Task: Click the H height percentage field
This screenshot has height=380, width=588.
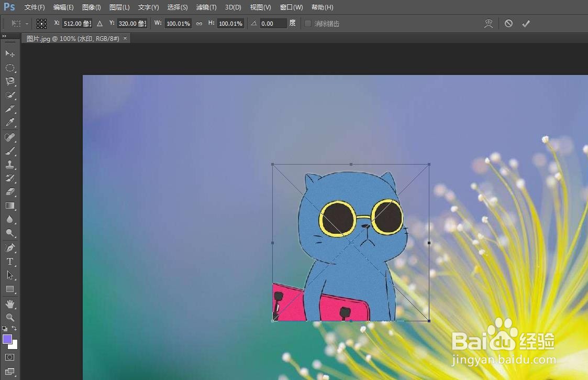Action: tap(230, 24)
